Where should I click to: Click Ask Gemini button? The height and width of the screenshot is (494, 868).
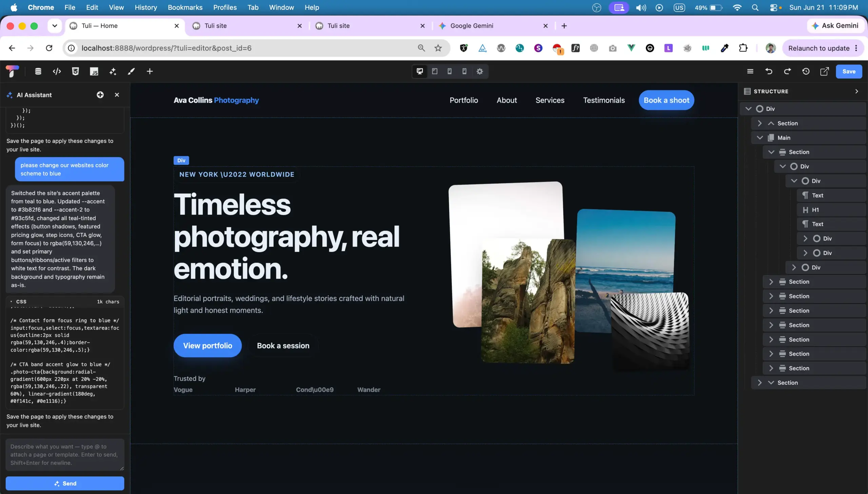835,26
